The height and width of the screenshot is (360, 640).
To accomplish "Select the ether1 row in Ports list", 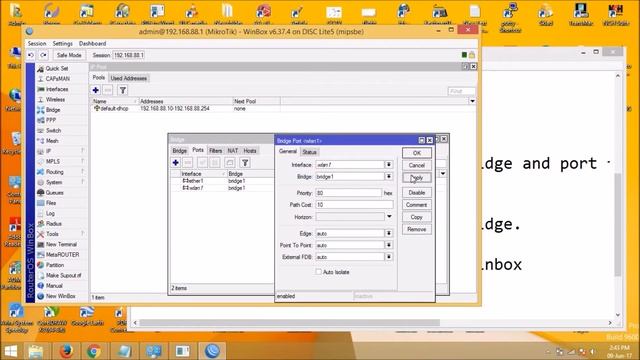I will 222,181.
